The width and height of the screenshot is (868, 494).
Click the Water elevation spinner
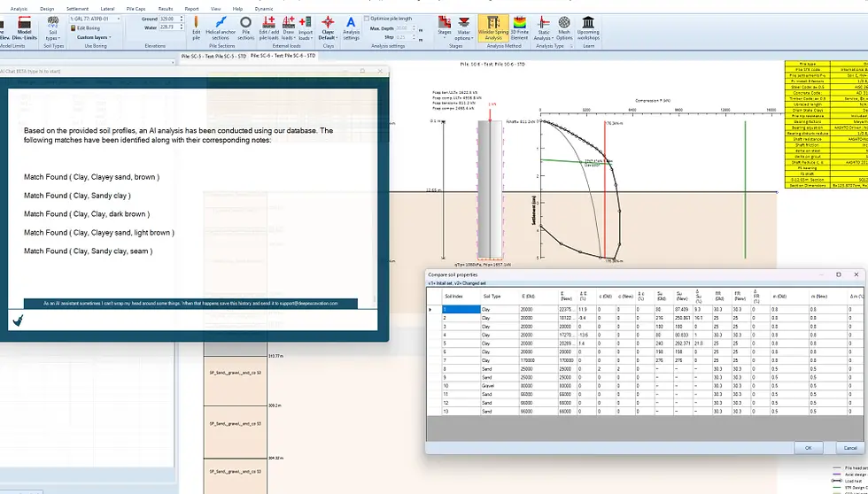coord(182,27)
